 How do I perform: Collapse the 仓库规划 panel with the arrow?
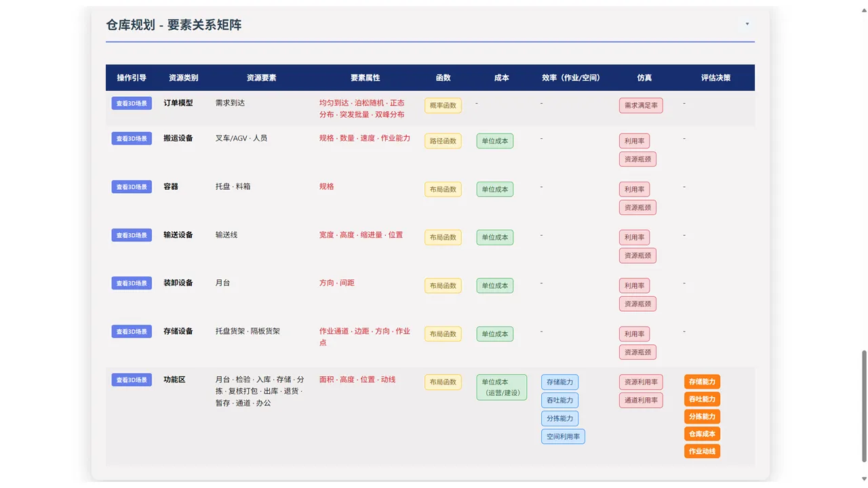click(x=747, y=24)
